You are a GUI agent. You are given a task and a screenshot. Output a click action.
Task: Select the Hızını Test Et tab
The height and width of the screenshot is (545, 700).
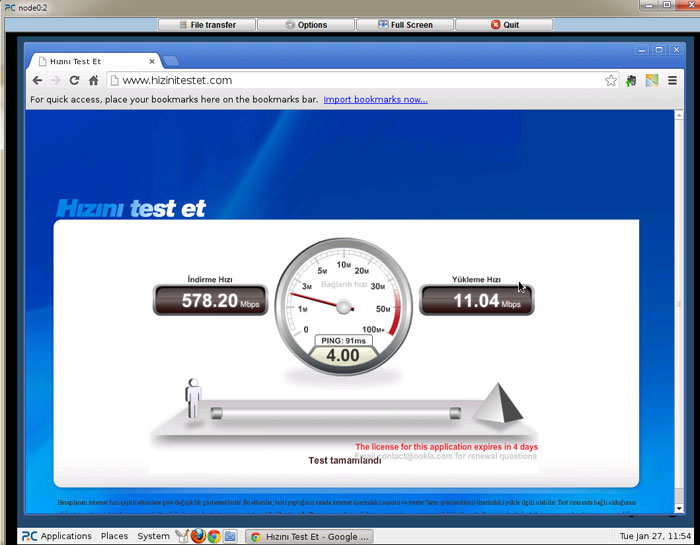[x=94, y=62]
